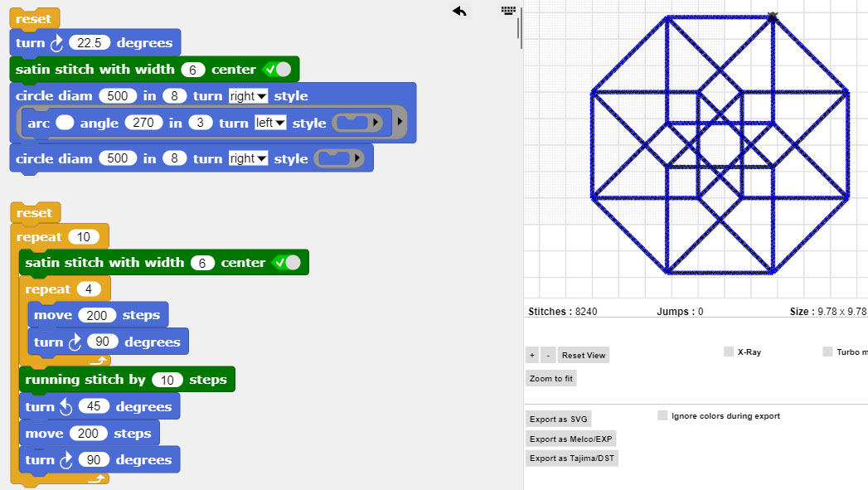Image resolution: width=868 pixels, height=490 pixels.
Task: Edit running stitch 10 steps value
Action: [167, 380]
